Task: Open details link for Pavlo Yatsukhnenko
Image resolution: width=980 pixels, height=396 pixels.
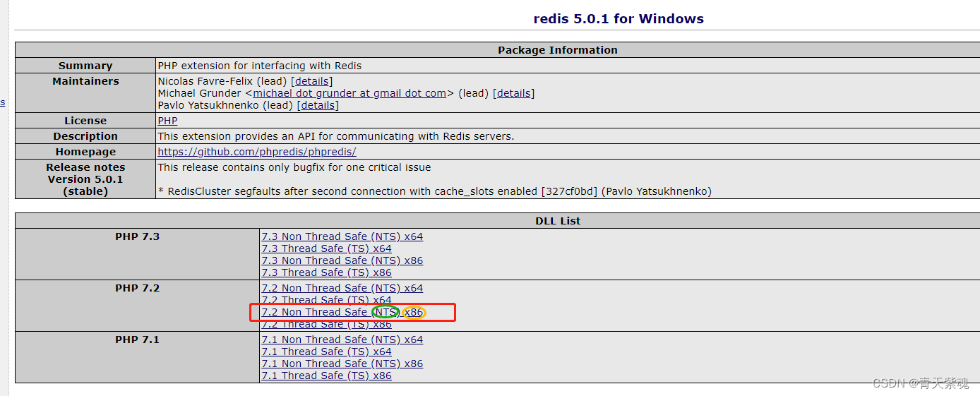Action: 318,105
